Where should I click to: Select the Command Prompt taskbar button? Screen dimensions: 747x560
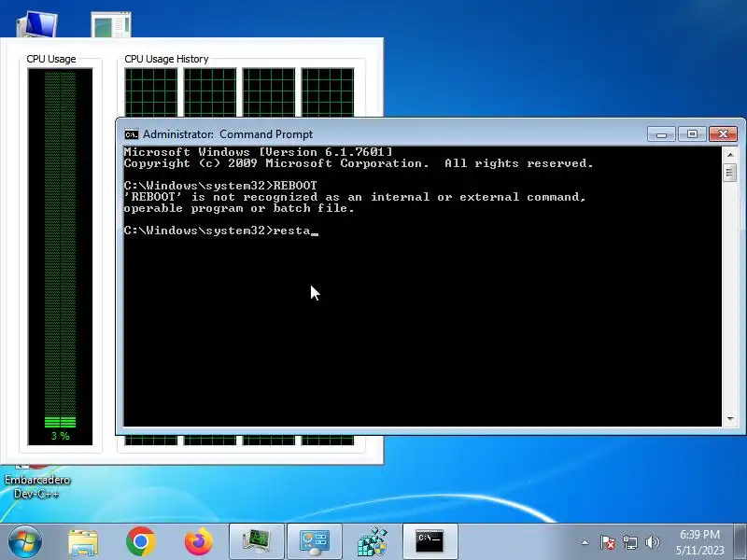tap(430, 542)
